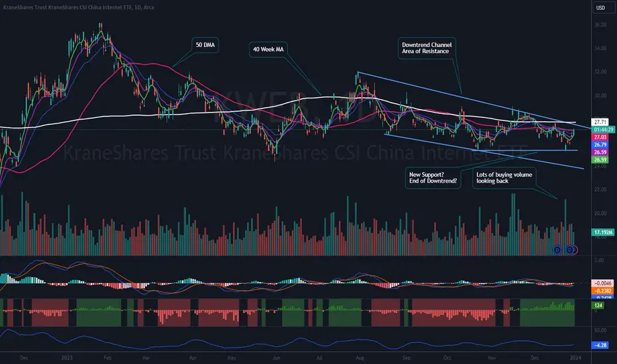The height and width of the screenshot is (364, 617).
Task: Click the Sep date axis label
Action: 406,357
